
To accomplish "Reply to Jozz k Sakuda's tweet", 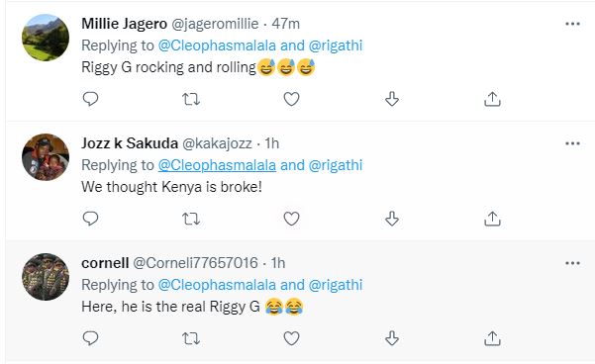I will (x=90, y=219).
